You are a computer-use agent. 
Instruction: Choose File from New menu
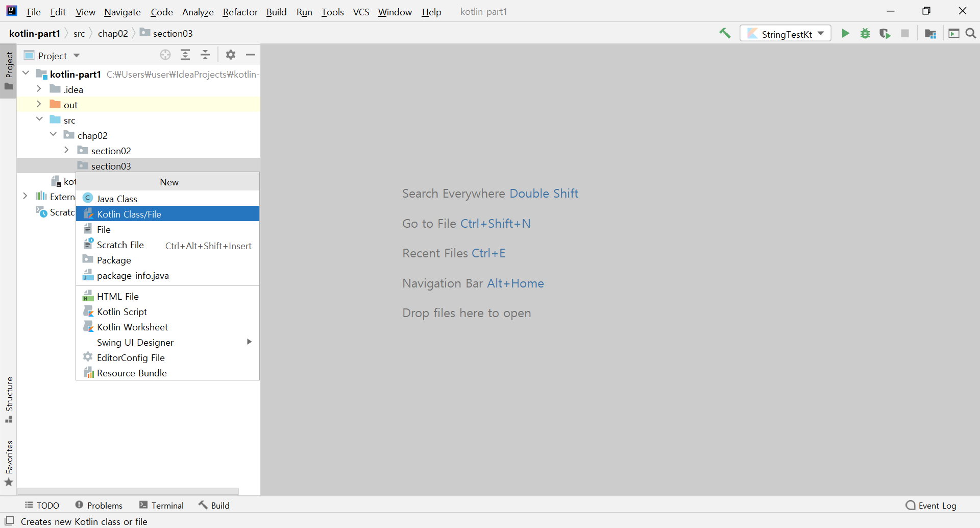[x=167, y=229]
